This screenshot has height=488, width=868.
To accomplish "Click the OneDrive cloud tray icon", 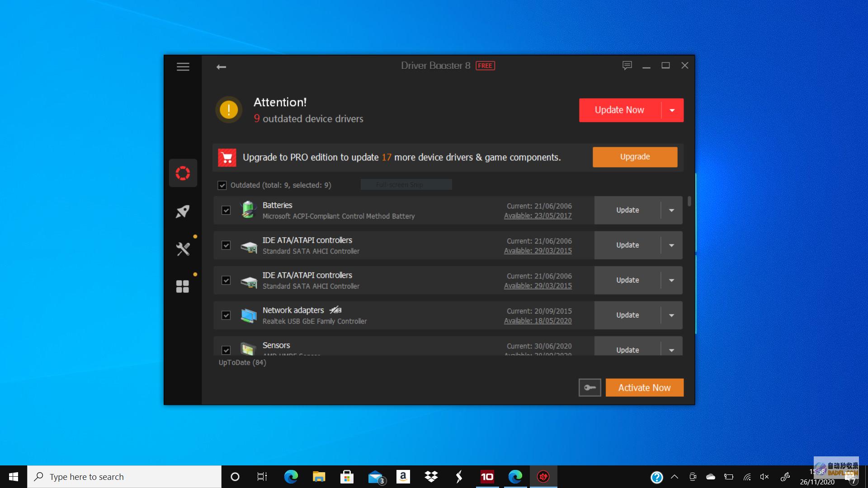I will coord(711,477).
